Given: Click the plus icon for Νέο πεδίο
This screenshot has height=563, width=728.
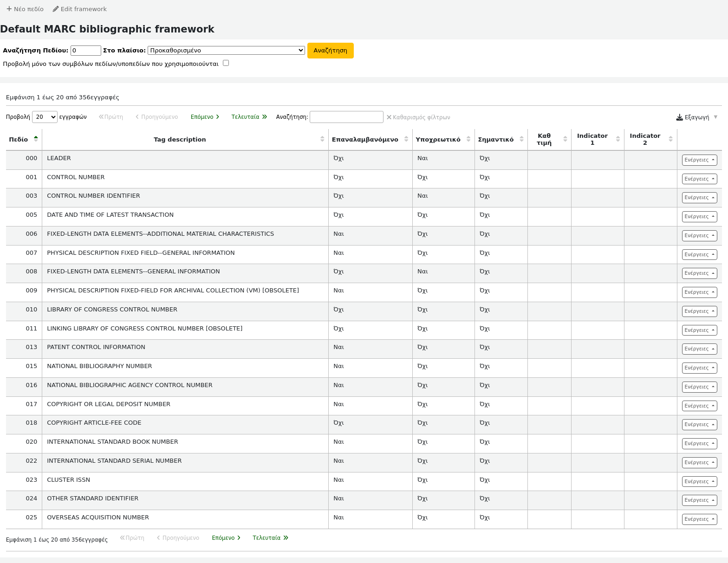Looking at the screenshot, I should [x=9, y=9].
